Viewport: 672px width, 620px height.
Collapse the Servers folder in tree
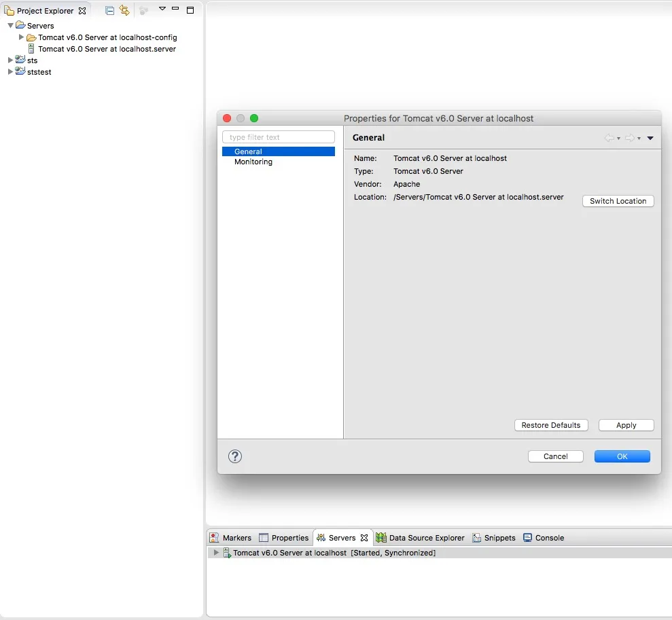click(x=11, y=26)
